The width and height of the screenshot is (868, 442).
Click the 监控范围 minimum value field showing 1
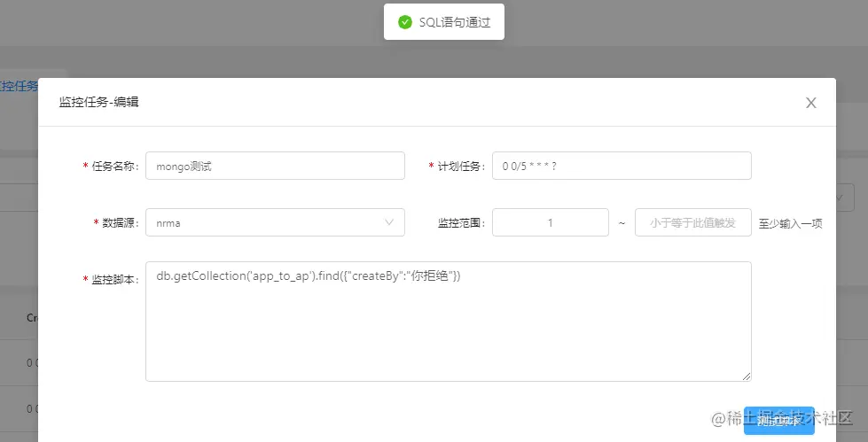pos(551,222)
